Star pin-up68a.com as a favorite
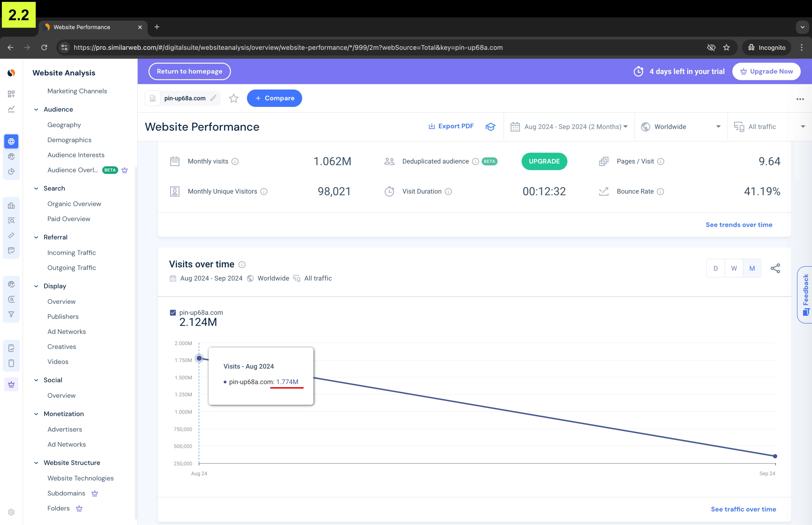The height and width of the screenshot is (525, 812). [x=233, y=98]
